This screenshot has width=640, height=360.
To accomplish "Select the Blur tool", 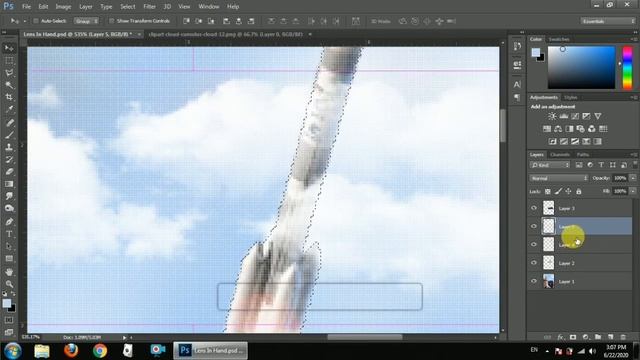I will pyautogui.click(x=9, y=196).
